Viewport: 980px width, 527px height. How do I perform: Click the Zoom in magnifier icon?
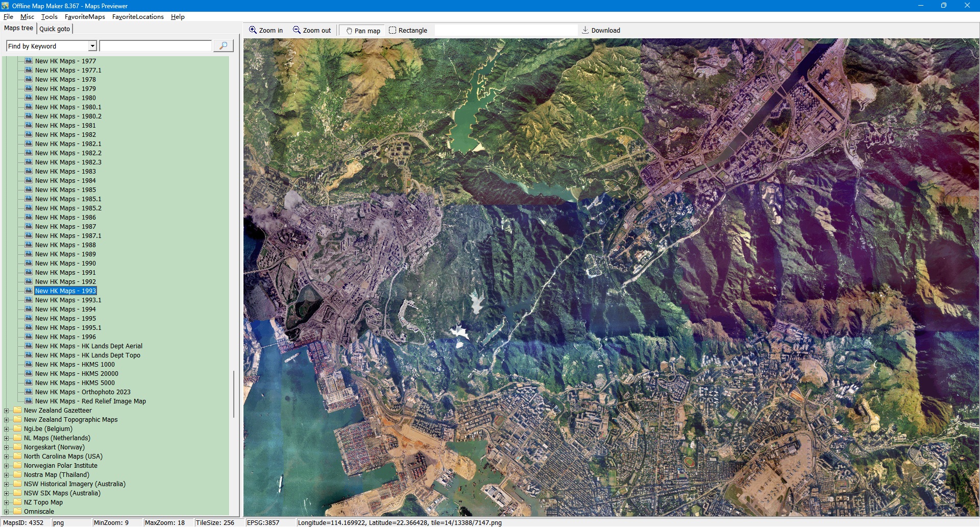coord(253,30)
